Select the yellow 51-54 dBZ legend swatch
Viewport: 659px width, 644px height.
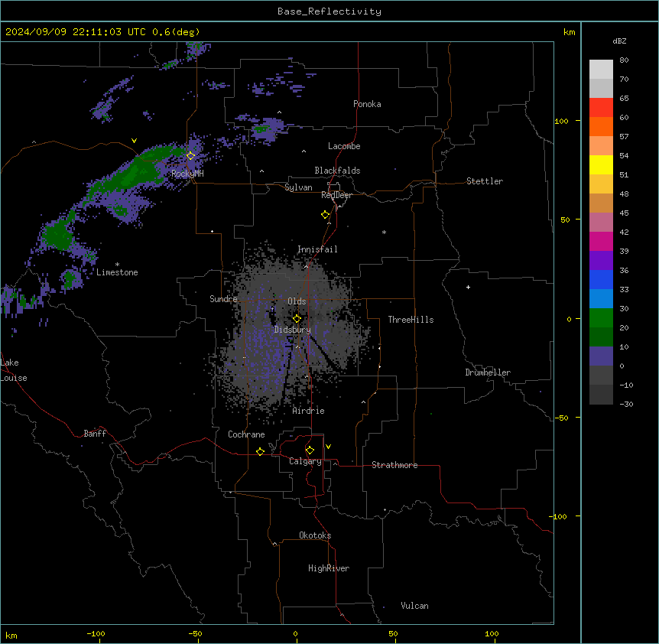pos(601,164)
